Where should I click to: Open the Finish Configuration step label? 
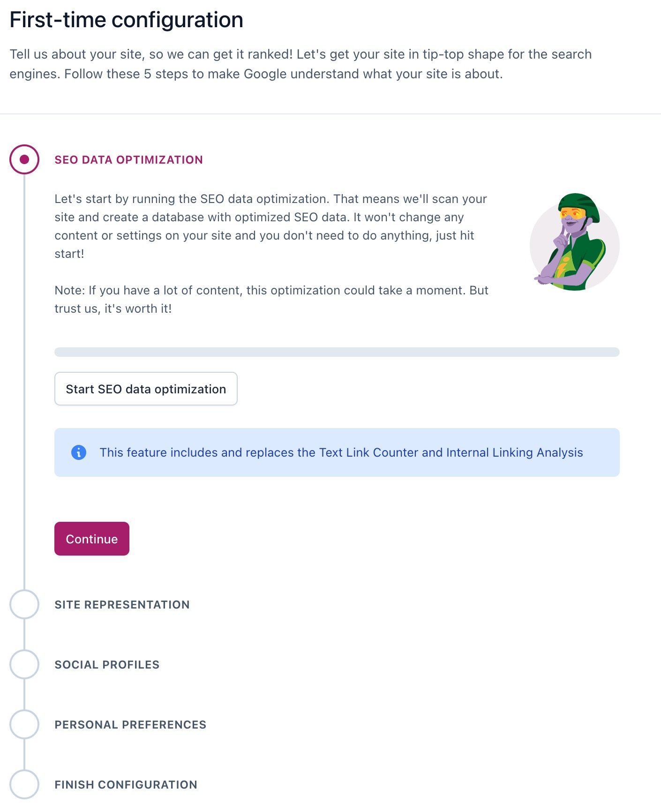point(126,785)
